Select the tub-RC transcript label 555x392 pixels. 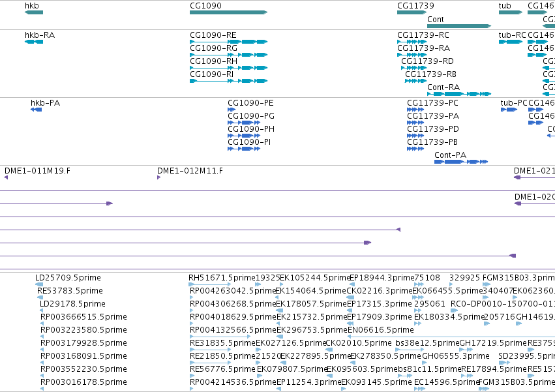click(x=512, y=35)
